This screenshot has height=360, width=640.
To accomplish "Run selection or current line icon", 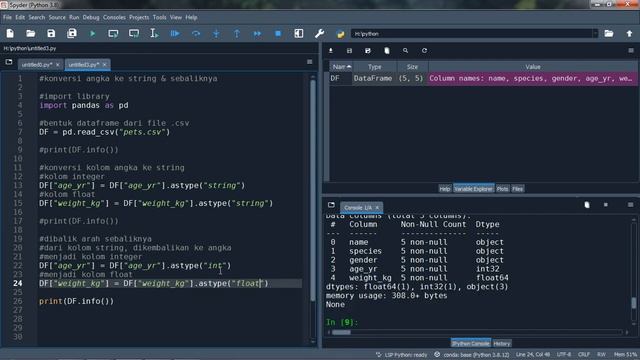I will (x=154, y=33).
